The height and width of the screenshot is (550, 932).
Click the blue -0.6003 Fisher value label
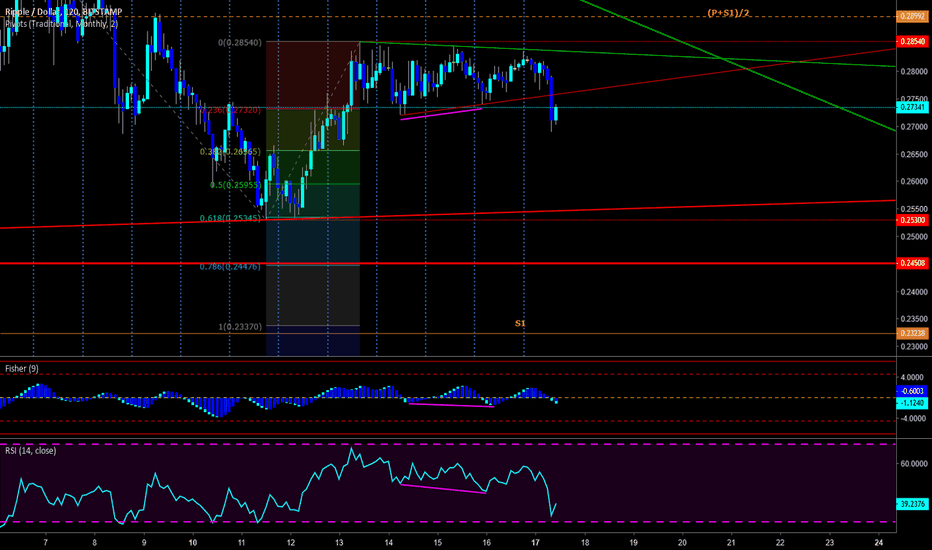click(x=912, y=391)
